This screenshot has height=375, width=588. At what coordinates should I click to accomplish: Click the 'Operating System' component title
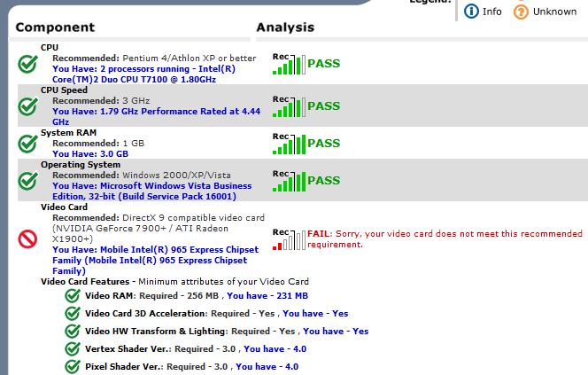coord(81,164)
